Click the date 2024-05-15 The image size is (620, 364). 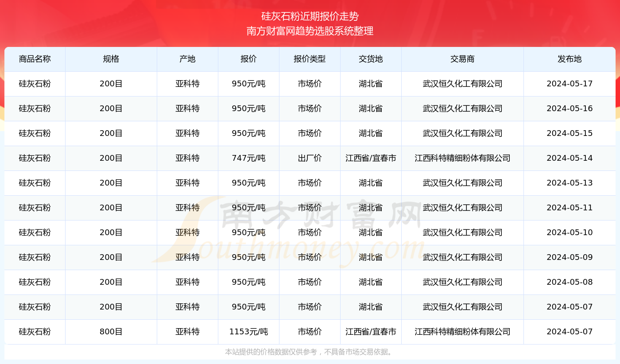coord(570,133)
